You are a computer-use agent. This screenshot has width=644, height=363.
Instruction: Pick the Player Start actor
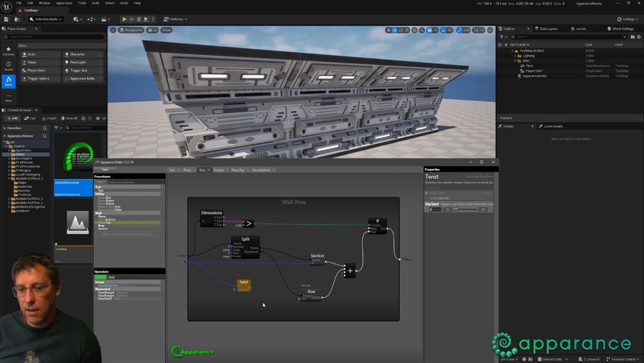tap(40, 70)
